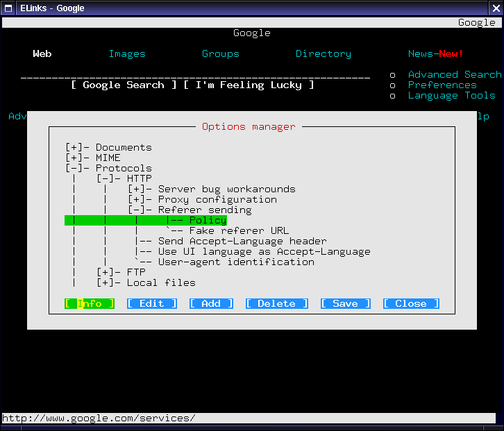This screenshot has width=504, height=431.
Task: Open the Language Tools link
Action: coord(451,96)
